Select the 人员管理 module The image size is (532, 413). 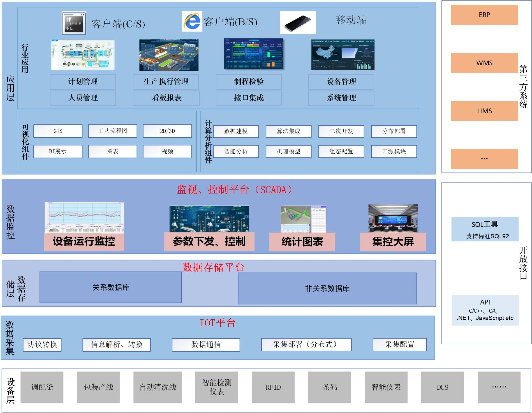click(x=83, y=98)
